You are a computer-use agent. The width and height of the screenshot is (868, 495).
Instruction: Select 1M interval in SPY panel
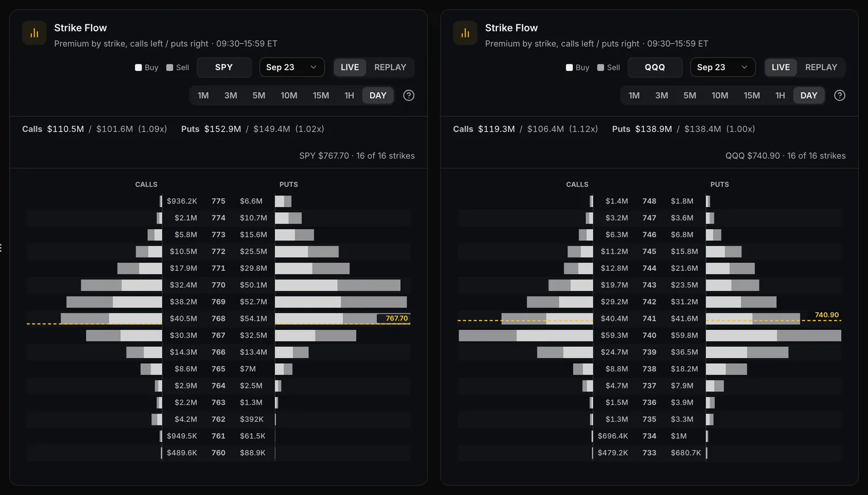pyautogui.click(x=203, y=96)
